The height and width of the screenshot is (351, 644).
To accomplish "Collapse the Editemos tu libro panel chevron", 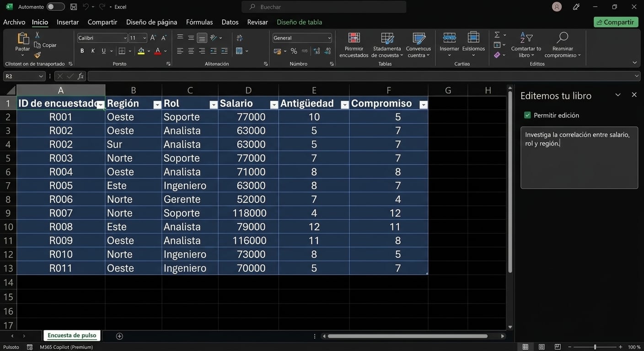I will (618, 95).
